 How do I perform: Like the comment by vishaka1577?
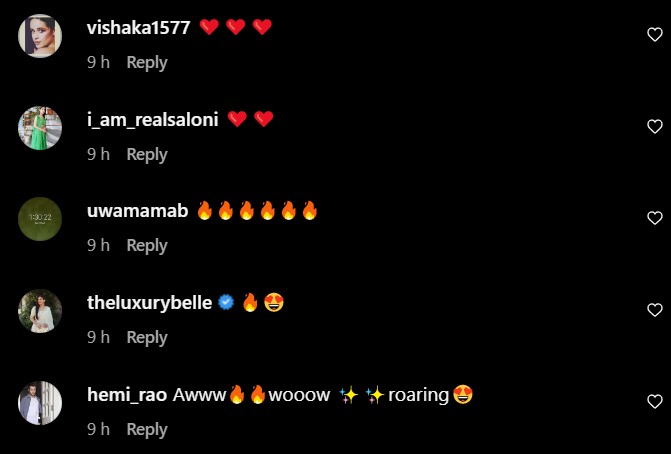click(x=654, y=35)
